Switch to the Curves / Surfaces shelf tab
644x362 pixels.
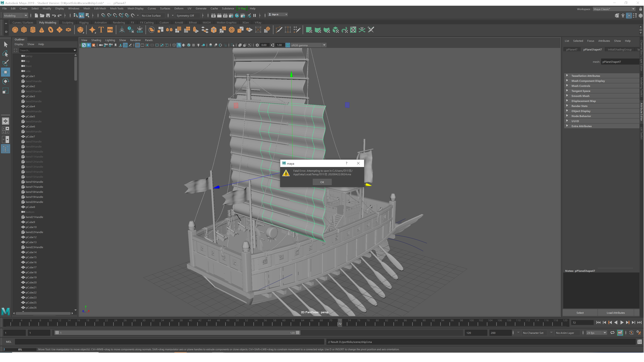[23, 22]
